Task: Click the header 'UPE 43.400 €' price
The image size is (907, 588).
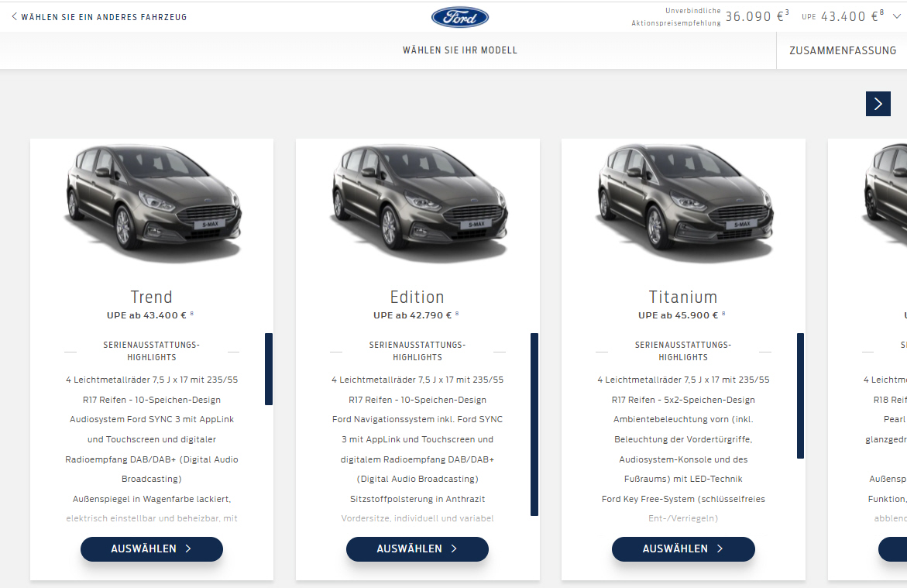Action: (840, 17)
